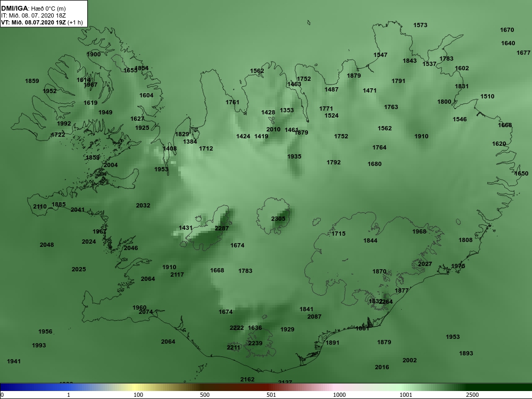Click the value 1791 in the northeast
This screenshot has width=532, height=399.
tap(398, 81)
